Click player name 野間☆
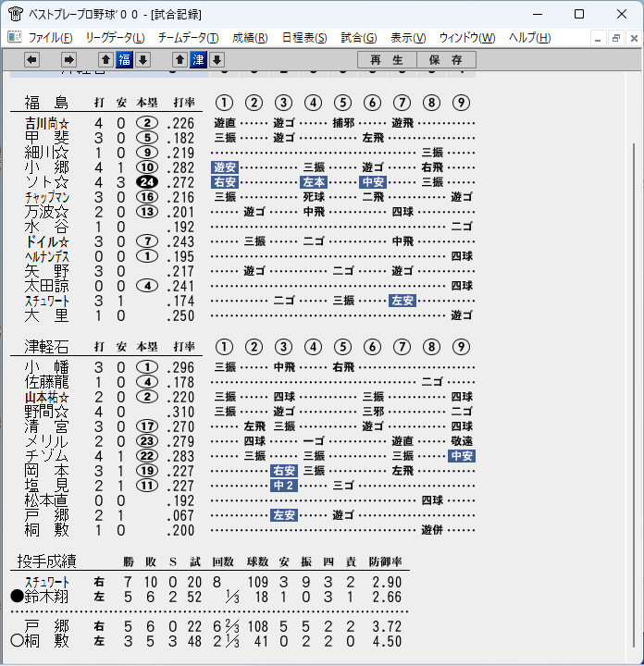Viewport: 644px width, 666px height. point(47,412)
